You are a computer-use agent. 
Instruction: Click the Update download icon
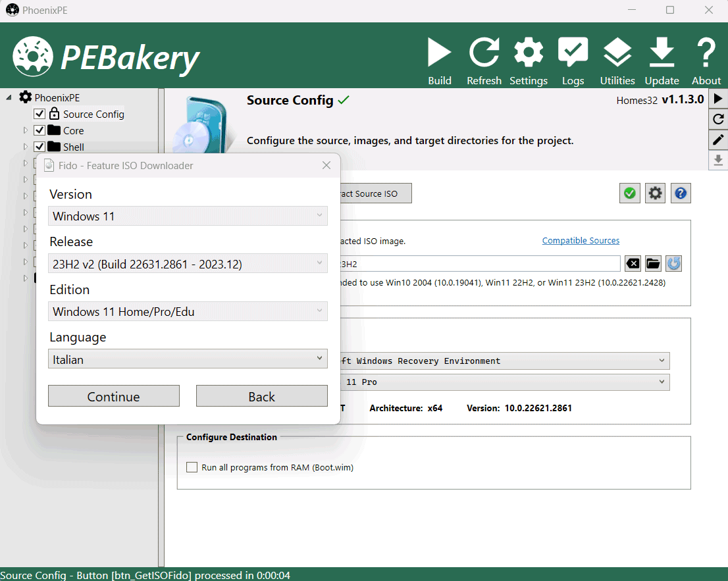pos(662,52)
